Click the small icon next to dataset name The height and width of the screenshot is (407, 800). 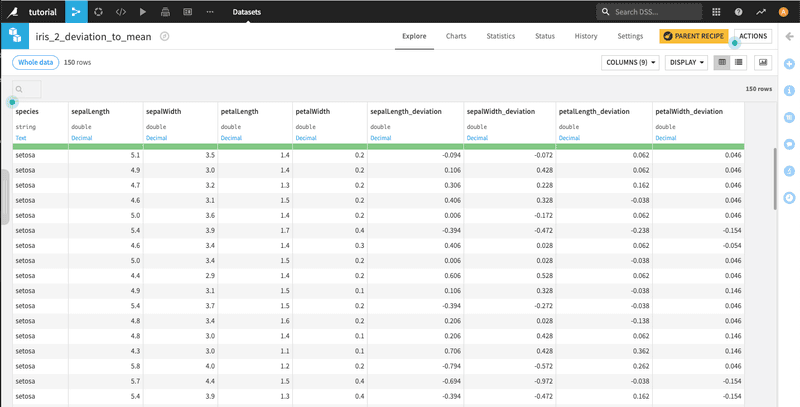[x=164, y=36]
